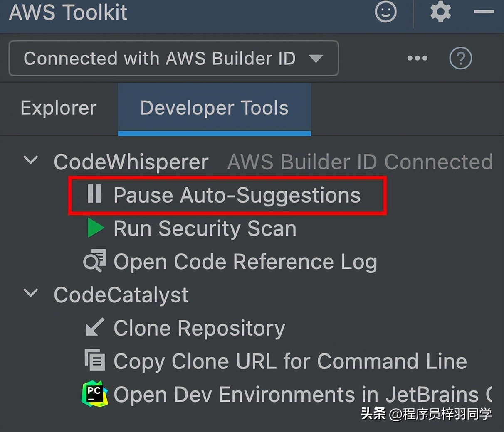Click the minimize panel dash icon
Image resolution: width=504 pixels, height=432 pixels.
484,12
